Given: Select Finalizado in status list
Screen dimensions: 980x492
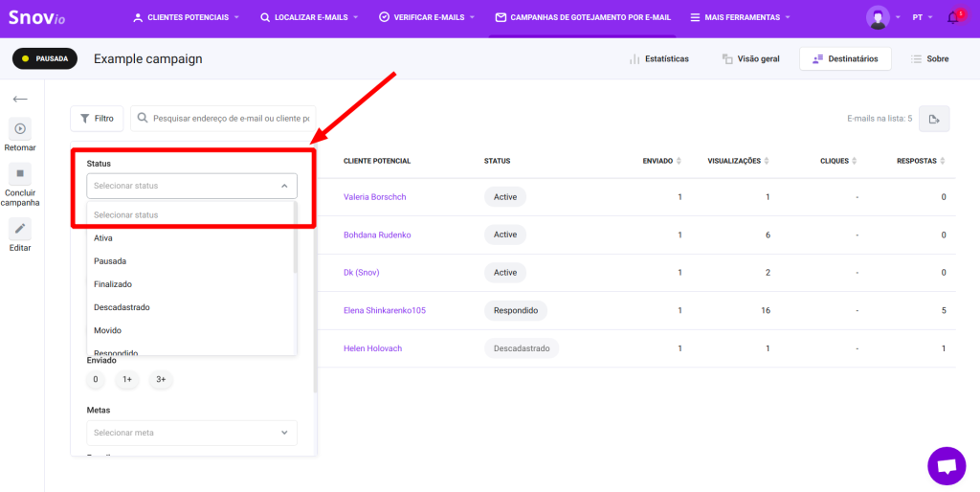Looking at the screenshot, I should point(190,284).
